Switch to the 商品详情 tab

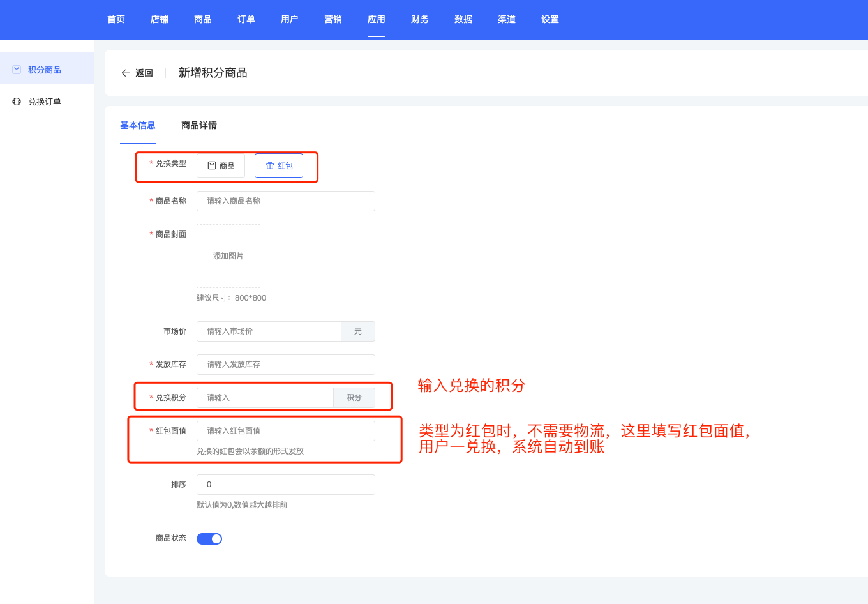(199, 125)
